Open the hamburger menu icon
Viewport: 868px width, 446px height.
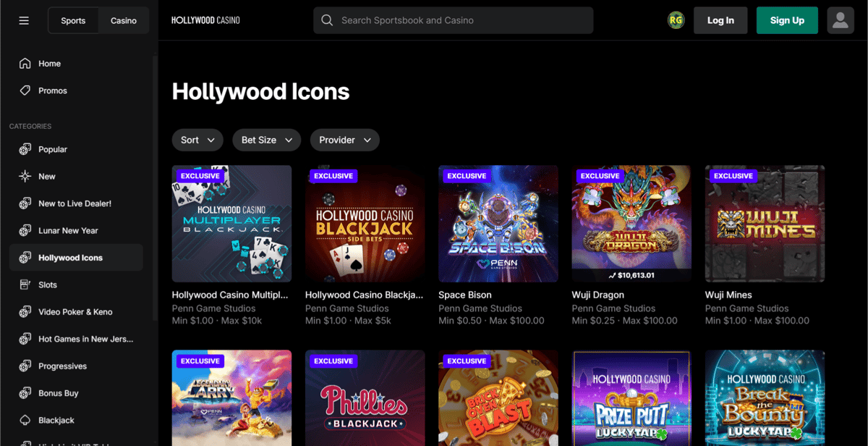[x=24, y=20]
